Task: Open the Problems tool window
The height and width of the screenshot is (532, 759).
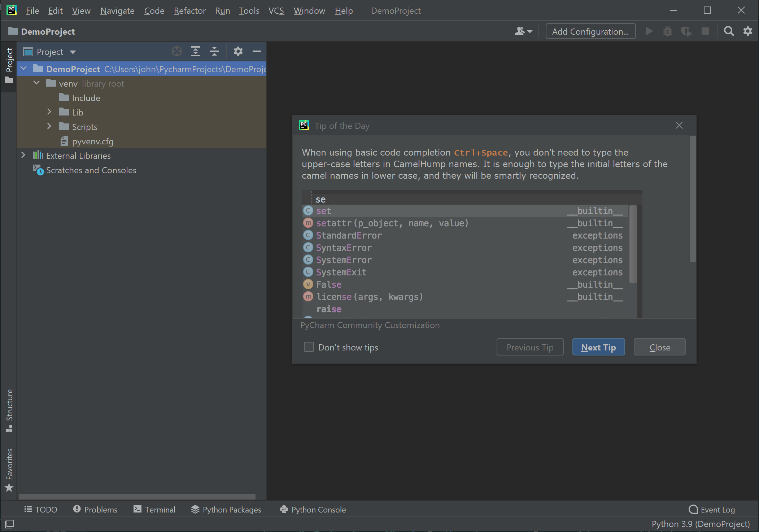Action: pyautogui.click(x=95, y=509)
